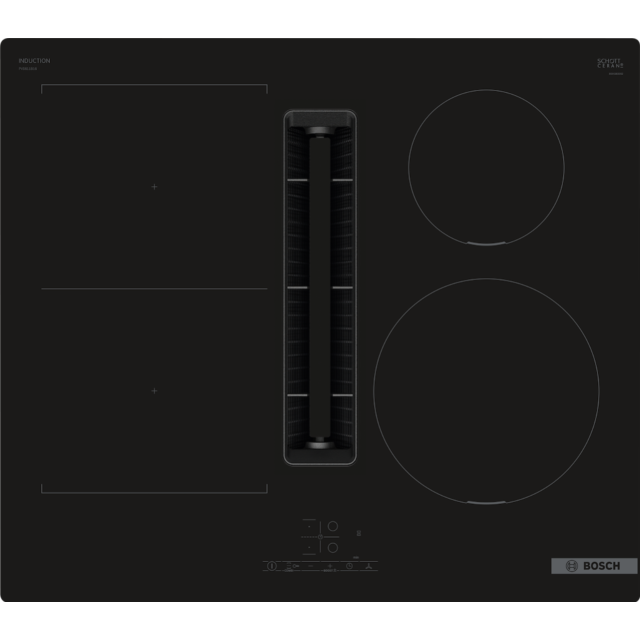Image resolution: width=640 pixels, height=640 pixels.
Task: Click the model number under INDUCTION
Action: [28, 69]
